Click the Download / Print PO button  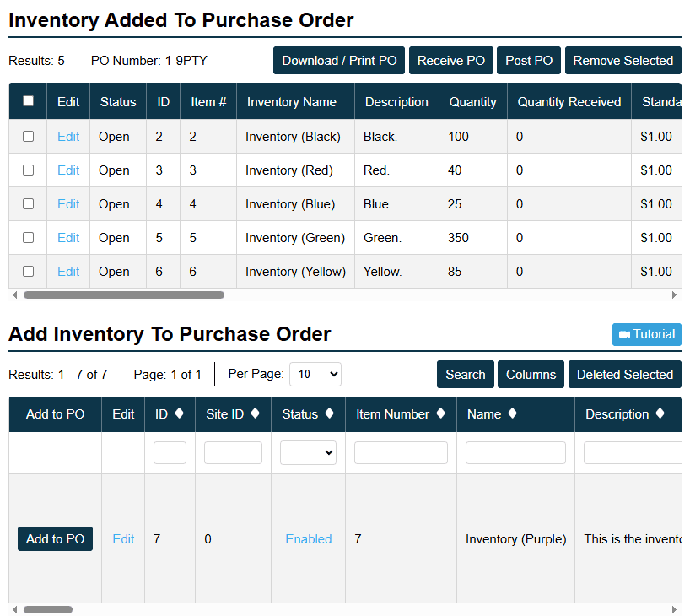[339, 60]
